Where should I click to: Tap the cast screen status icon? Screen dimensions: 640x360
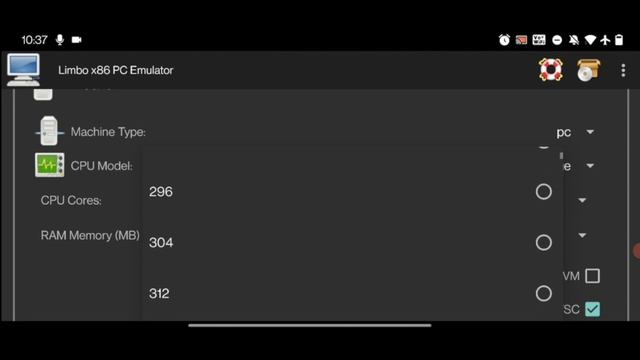(x=521, y=40)
